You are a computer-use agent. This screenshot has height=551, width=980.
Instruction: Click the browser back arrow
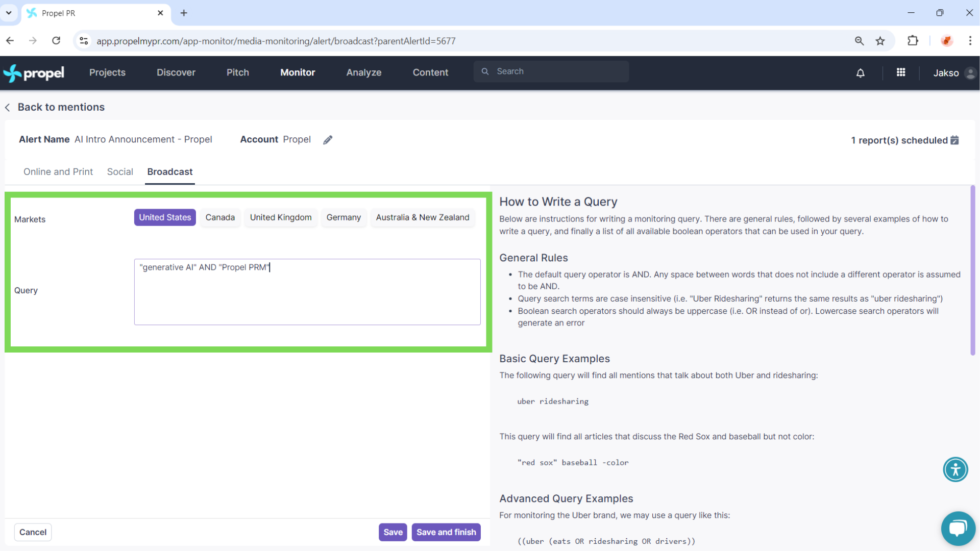pos(10,41)
